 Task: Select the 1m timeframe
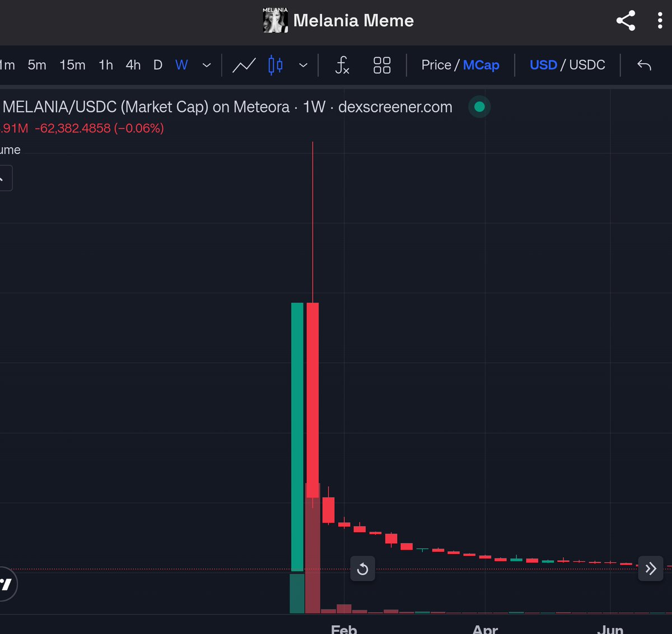click(x=7, y=65)
